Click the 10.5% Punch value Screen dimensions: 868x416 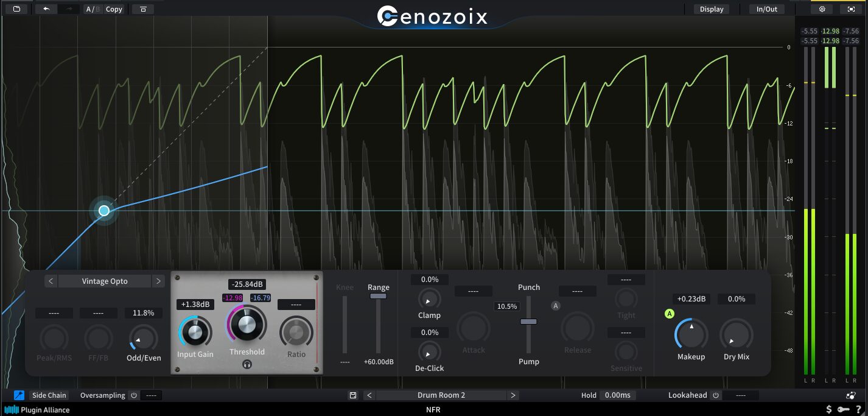[x=507, y=306]
